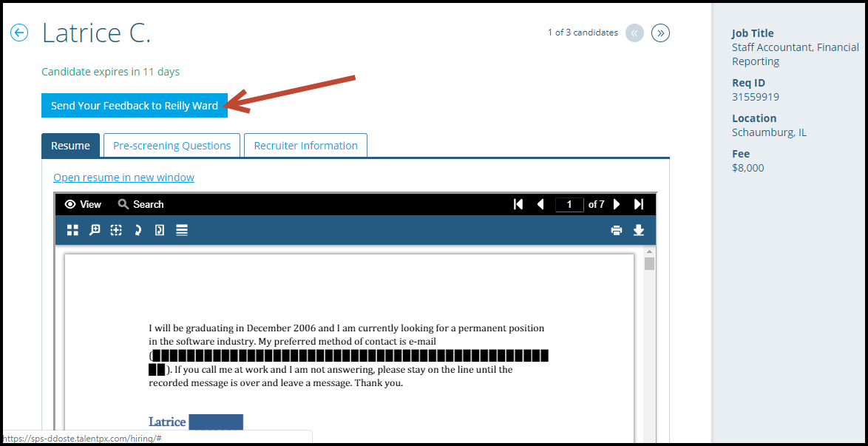
Task: Select the fit-to-page icon
Action: click(x=115, y=230)
